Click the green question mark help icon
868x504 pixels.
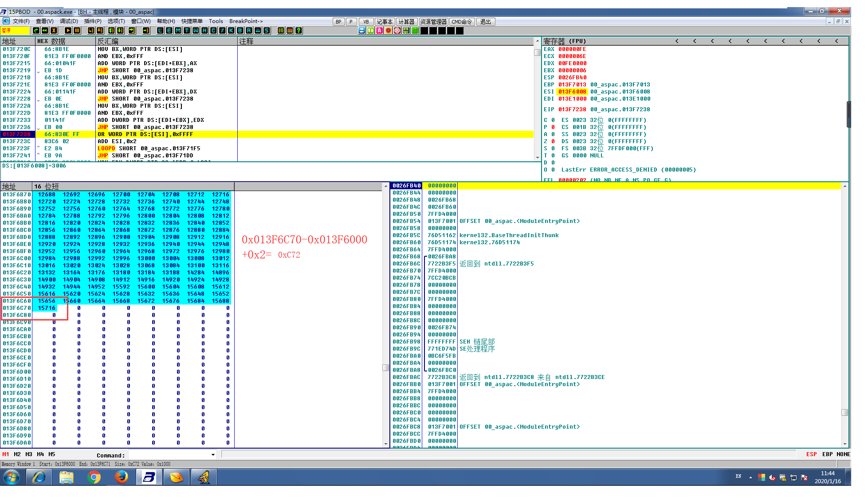(298, 31)
